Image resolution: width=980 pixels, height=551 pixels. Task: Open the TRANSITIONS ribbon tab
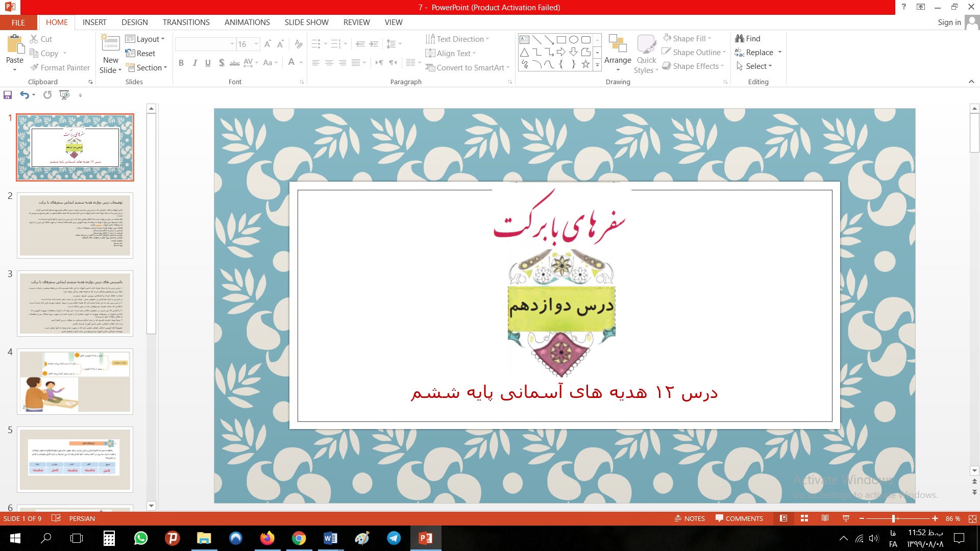(x=186, y=22)
